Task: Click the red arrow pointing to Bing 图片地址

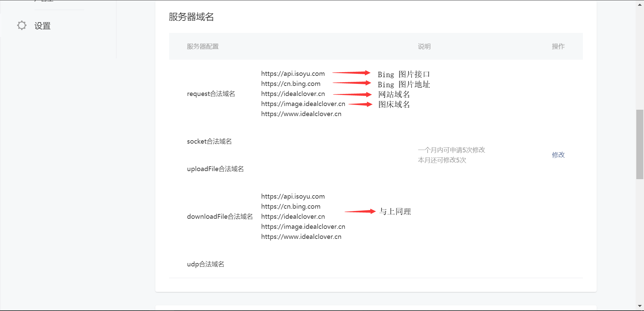Action: (352, 83)
